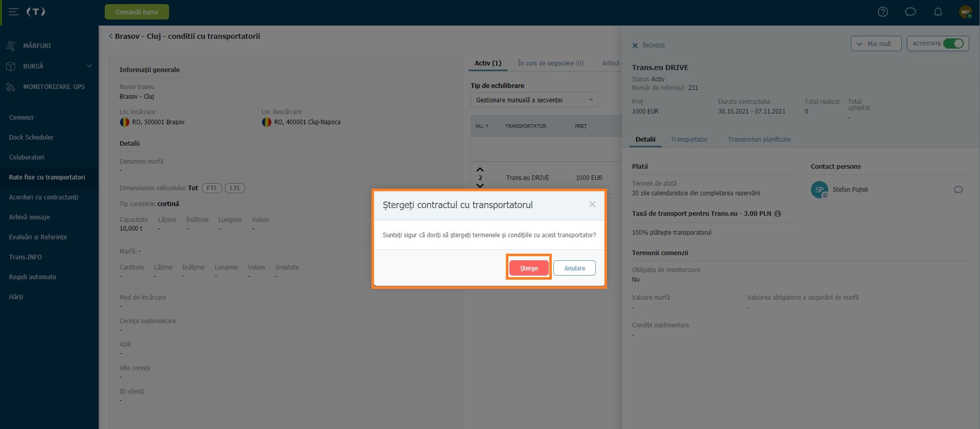Click the Trans.eu DRIVE table cell
Viewport: 980px width, 429px height.
click(528, 177)
